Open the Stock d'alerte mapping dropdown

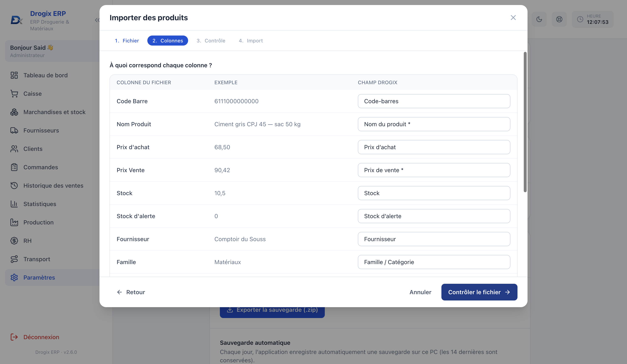point(434,216)
